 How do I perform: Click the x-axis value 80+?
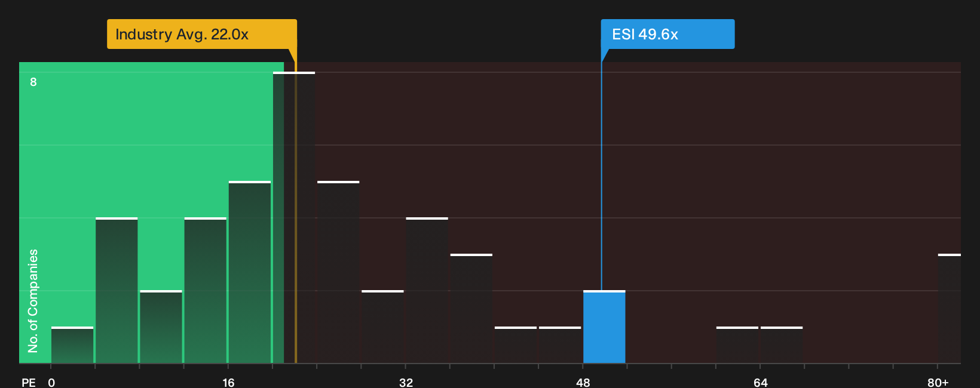(x=938, y=382)
